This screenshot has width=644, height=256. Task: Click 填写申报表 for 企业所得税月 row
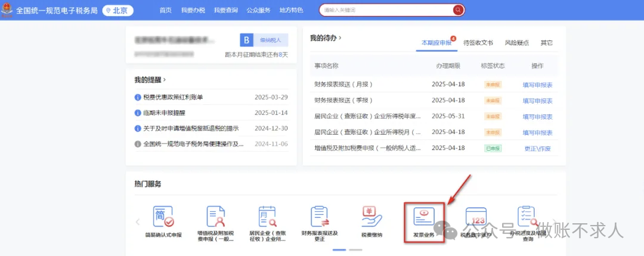point(538,133)
